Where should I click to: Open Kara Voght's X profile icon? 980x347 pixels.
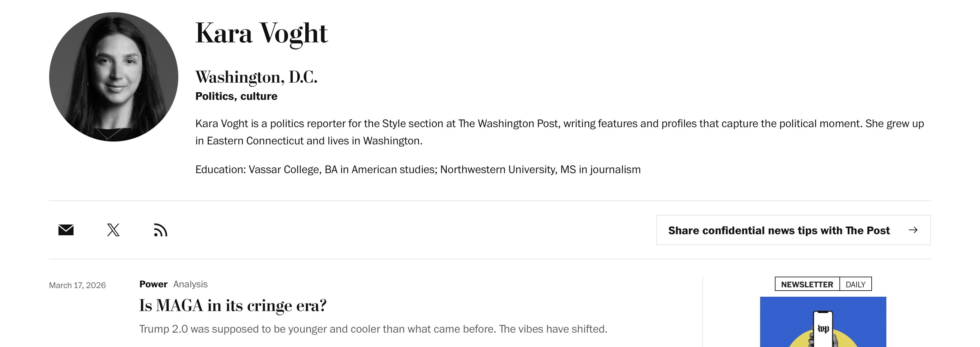(x=113, y=230)
